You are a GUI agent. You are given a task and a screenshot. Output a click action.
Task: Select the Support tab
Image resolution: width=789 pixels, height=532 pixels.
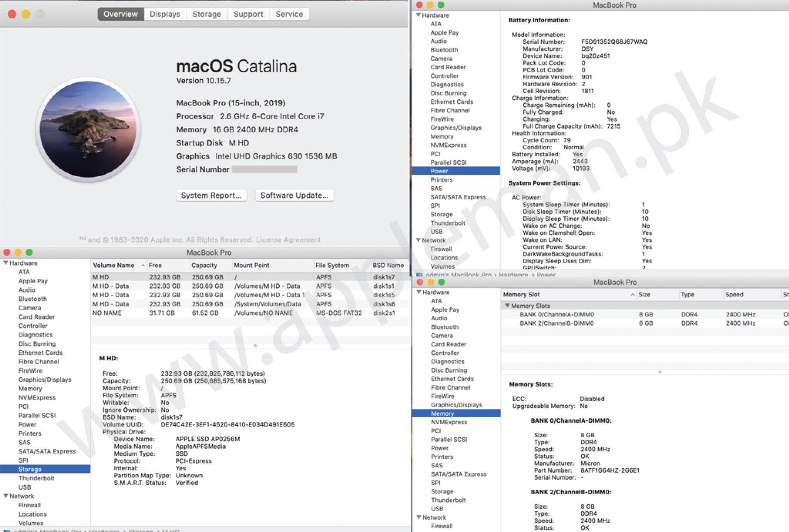[x=248, y=14]
